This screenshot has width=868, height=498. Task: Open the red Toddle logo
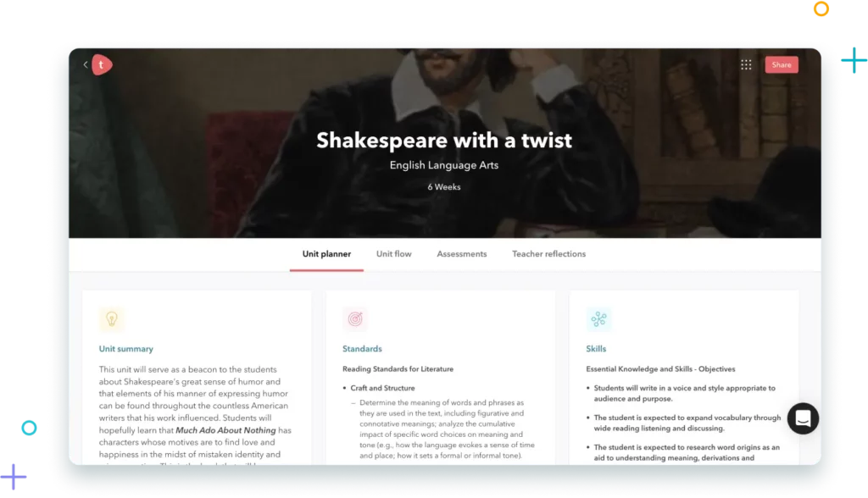pyautogui.click(x=103, y=64)
